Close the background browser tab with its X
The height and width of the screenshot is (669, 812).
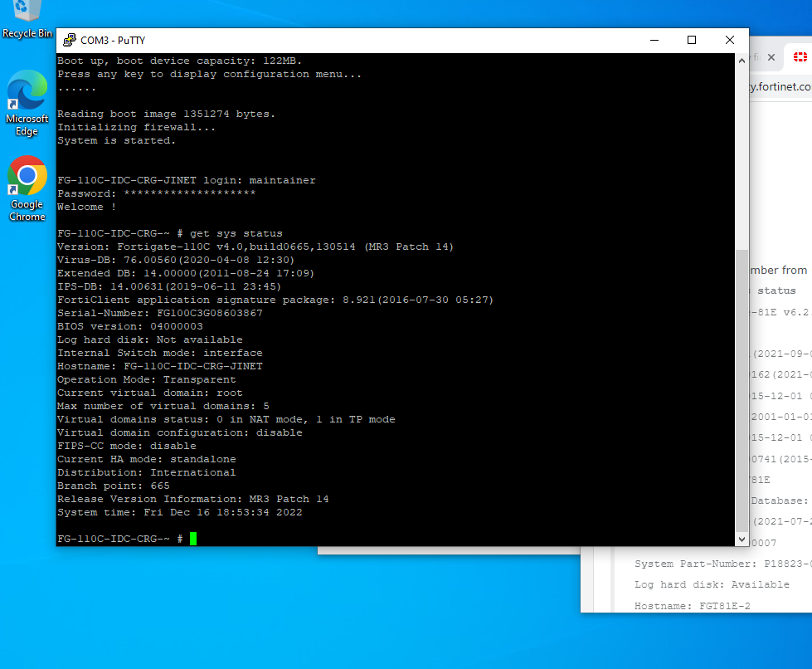772,58
